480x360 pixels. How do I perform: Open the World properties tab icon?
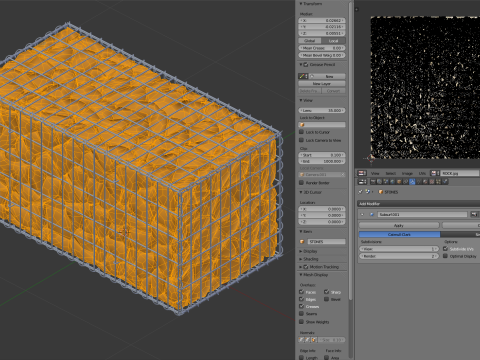coord(392,182)
